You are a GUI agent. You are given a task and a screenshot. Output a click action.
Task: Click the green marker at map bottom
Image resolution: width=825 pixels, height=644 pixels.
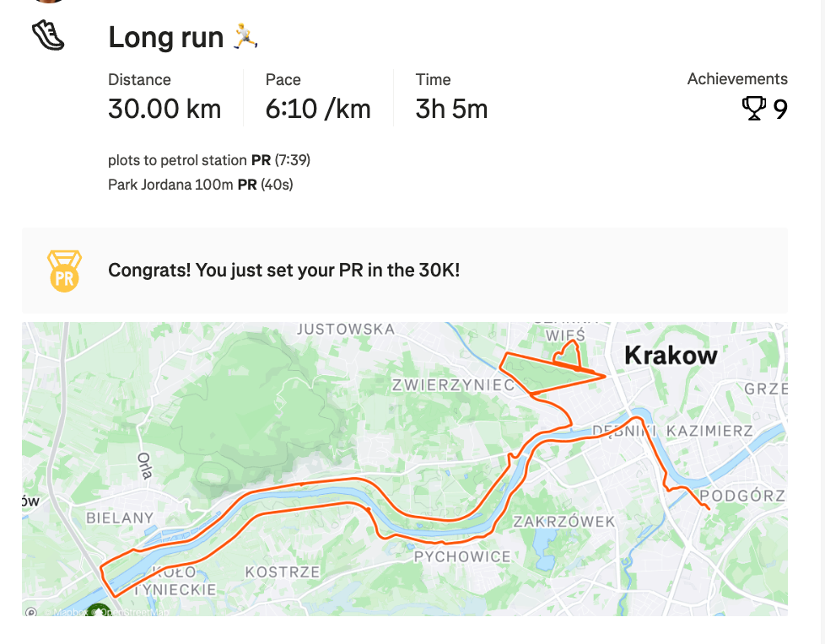98,609
